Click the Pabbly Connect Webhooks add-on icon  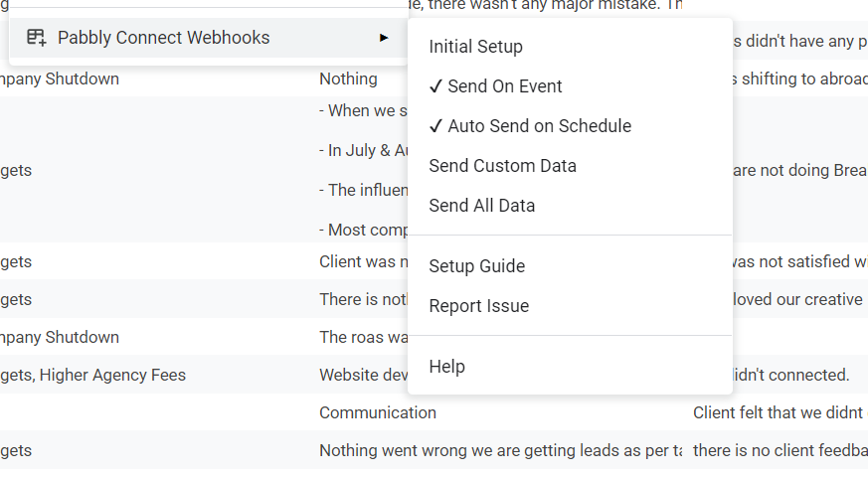(x=36, y=38)
